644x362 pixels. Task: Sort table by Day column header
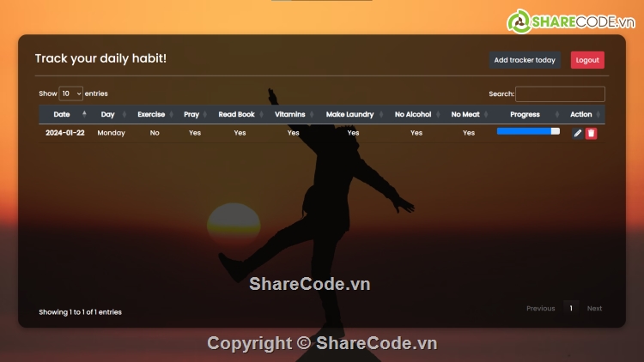point(110,114)
